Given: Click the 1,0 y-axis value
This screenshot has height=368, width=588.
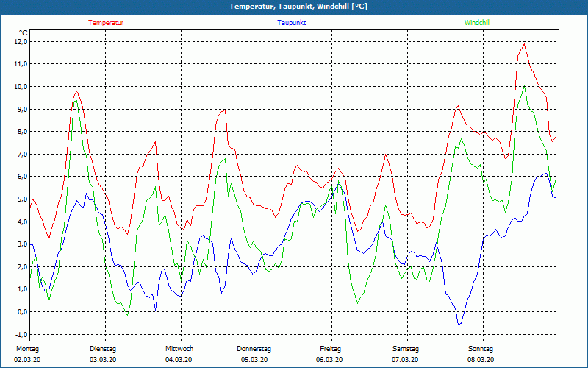Looking at the screenshot, I should point(23,289).
